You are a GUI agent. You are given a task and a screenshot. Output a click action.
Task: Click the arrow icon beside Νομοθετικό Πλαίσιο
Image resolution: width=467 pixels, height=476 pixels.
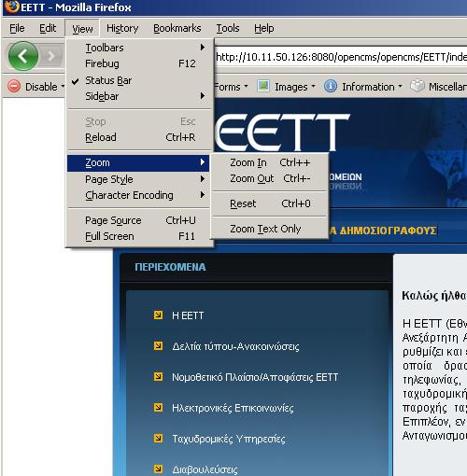tap(158, 377)
